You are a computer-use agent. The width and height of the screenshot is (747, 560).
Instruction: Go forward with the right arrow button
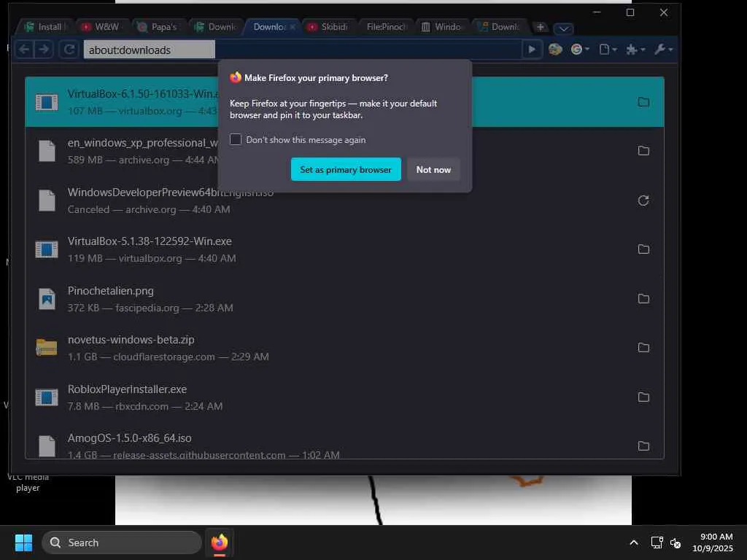click(x=44, y=50)
